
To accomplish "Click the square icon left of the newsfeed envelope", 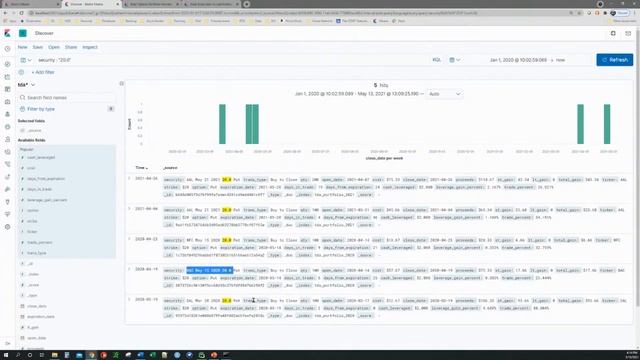I will [613, 33].
